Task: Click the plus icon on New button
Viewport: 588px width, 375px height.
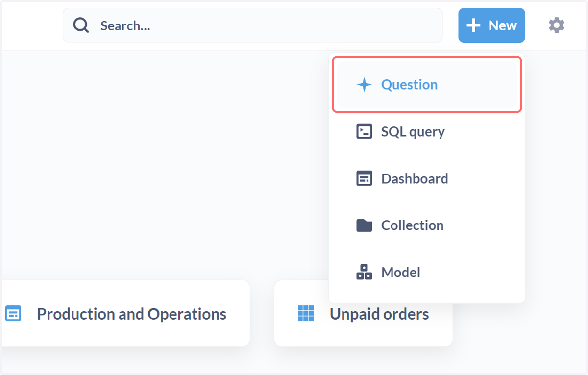Action: pyautogui.click(x=473, y=25)
